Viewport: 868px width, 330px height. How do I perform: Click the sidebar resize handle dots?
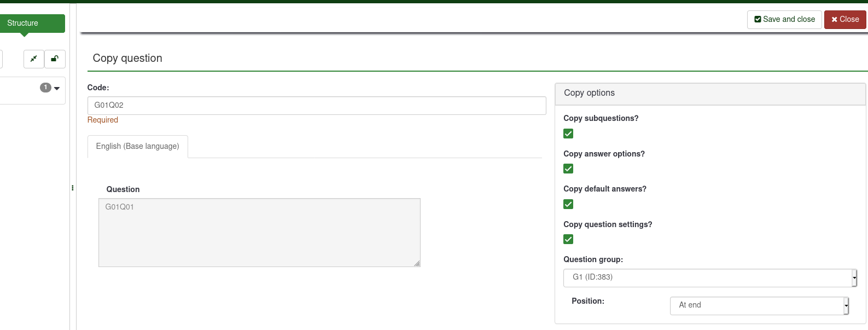pyautogui.click(x=73, y=188)
